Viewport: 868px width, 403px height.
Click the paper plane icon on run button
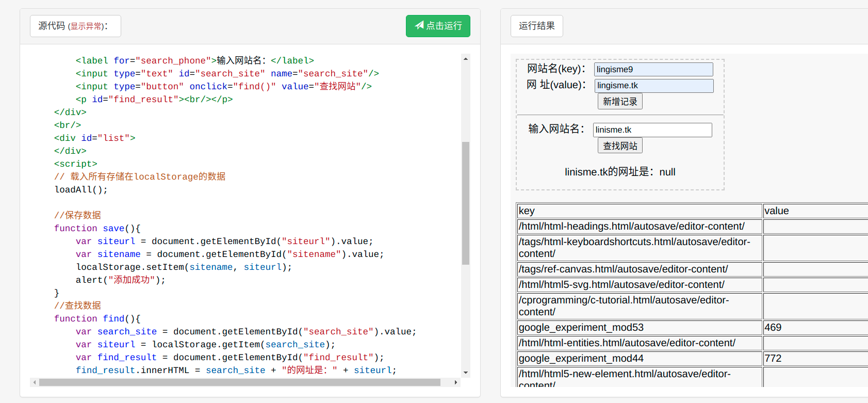pyautogui.click(x=419, y=25)
